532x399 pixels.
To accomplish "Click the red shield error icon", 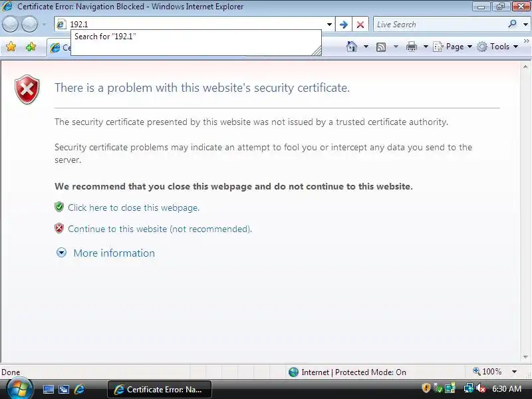I will 27,90.
